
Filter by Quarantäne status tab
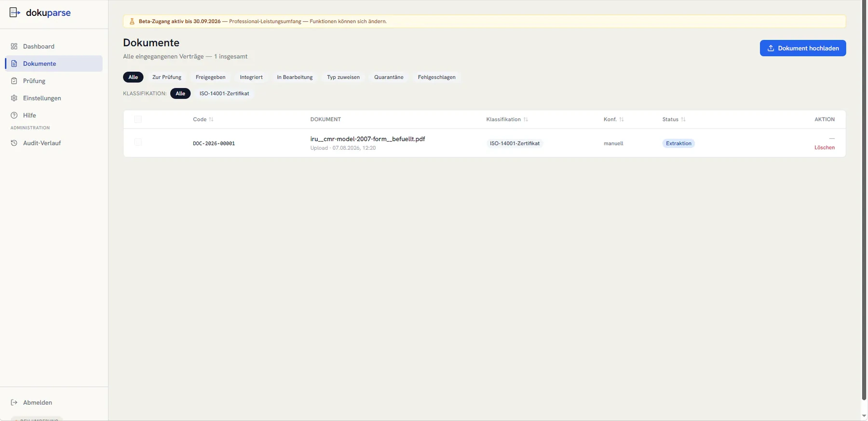coord(389,77)
